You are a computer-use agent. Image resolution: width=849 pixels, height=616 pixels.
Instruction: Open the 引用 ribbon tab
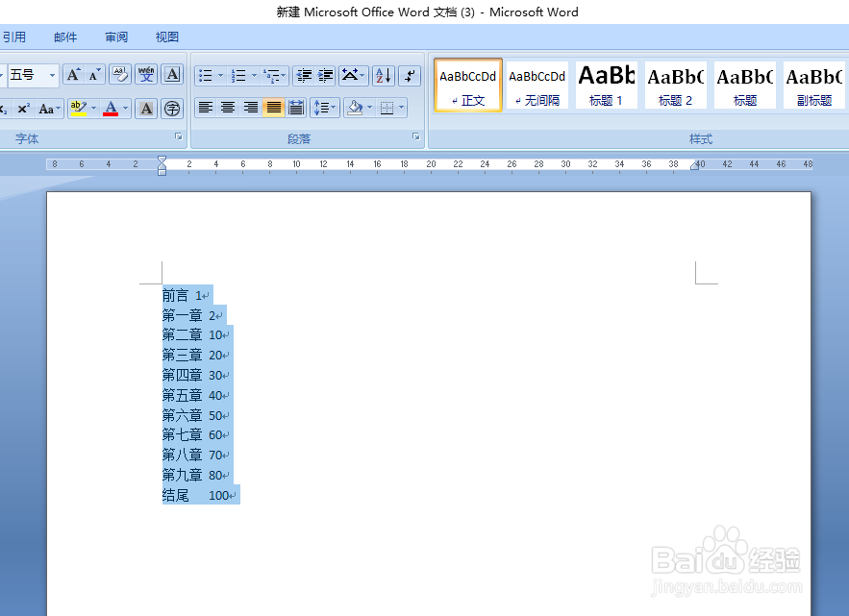(14, 37)
